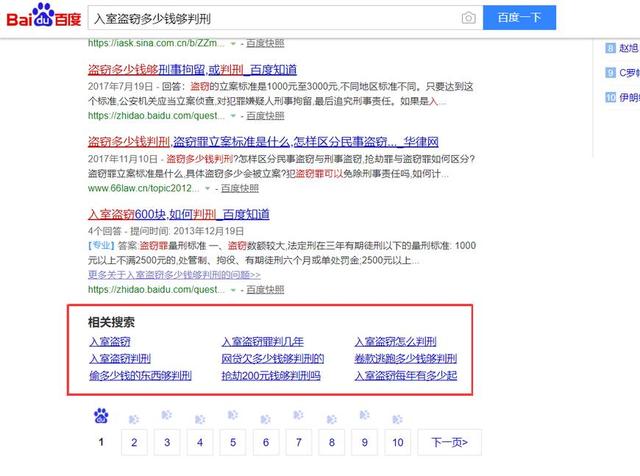Go to results page 9
This screenshot has height=476, width=640.
[x=364, y=443]
